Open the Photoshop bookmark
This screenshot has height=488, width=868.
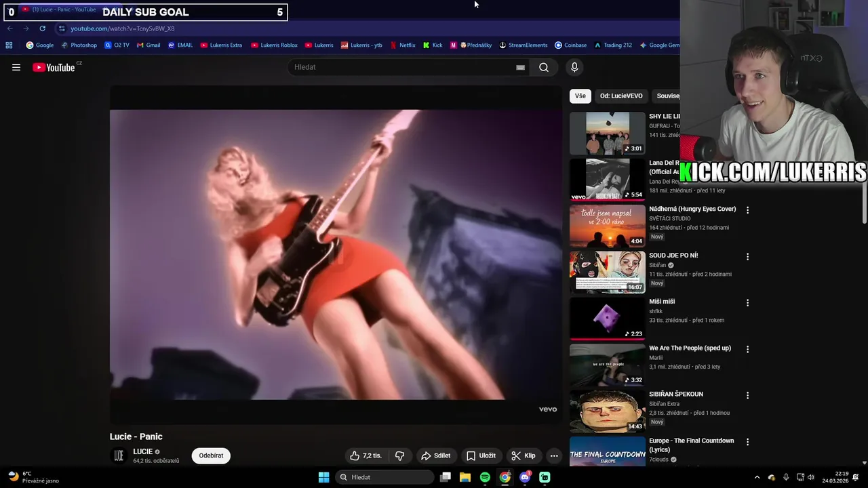coord(79,45)
